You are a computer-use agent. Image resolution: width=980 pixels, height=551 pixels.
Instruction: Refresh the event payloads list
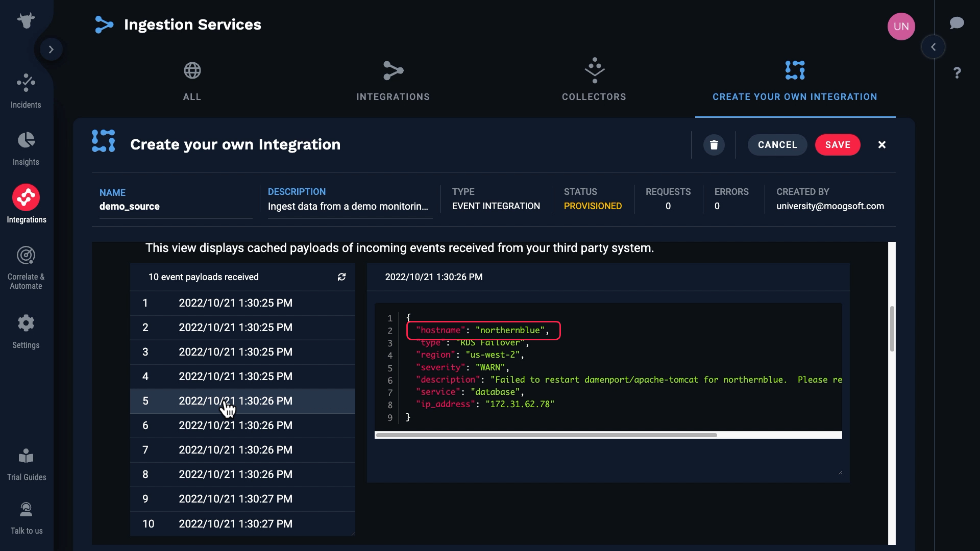(x=341, y=277)
